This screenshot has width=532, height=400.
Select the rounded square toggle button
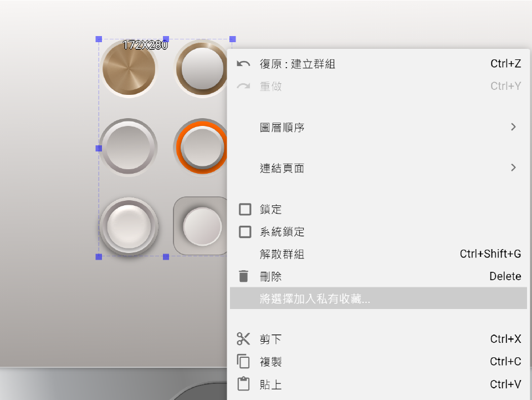click(201, 225)
